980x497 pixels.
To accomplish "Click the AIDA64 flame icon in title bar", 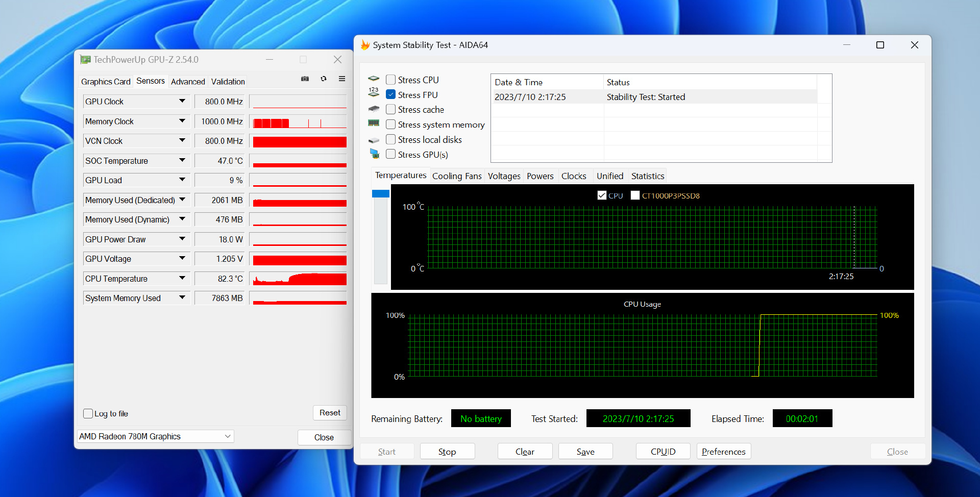I will point(365,45).
